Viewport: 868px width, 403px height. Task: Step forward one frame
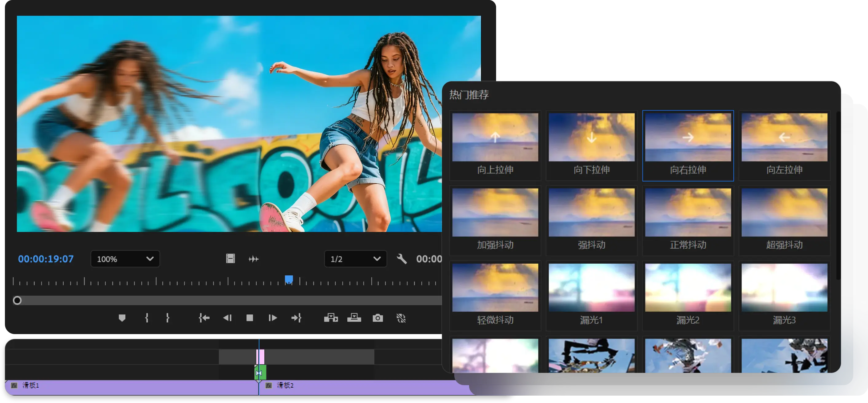[273, 318]
